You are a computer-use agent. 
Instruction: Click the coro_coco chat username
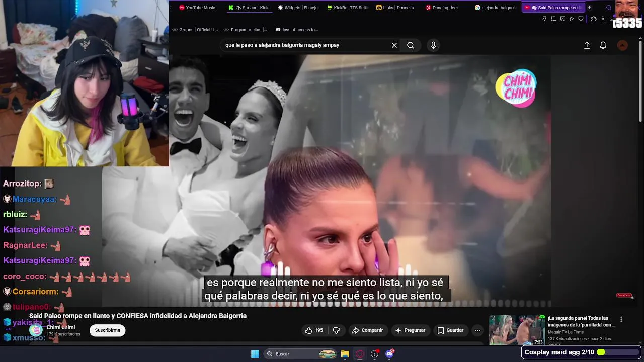point(25,276)
